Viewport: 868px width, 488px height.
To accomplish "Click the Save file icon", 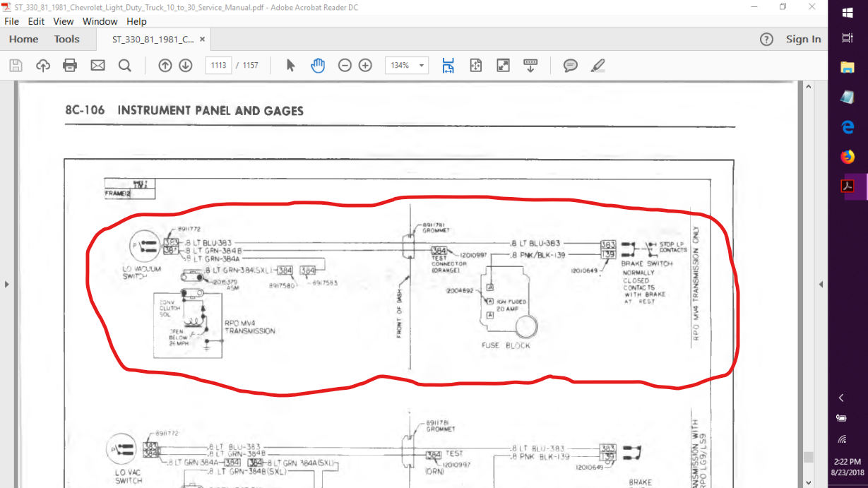I will pos(16,66).
